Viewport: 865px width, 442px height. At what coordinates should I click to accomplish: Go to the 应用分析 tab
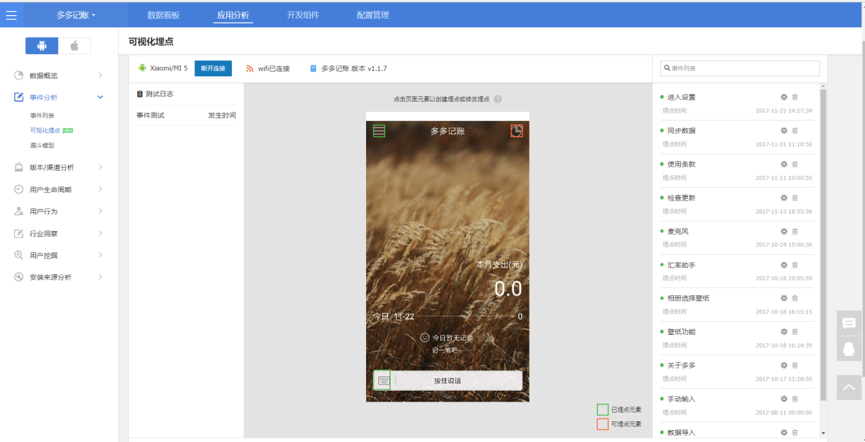point(233,15)
